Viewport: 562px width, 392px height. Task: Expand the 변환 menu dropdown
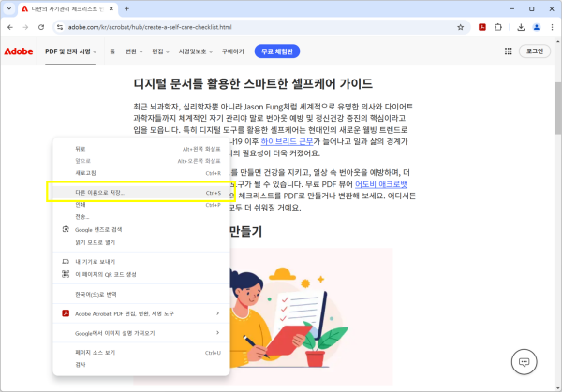(134, 51)
